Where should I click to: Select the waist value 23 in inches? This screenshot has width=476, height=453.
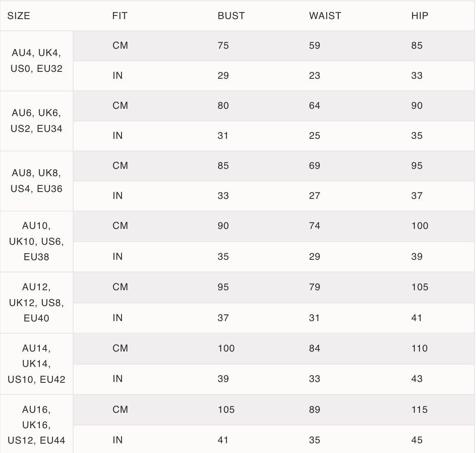pos(315,75)
